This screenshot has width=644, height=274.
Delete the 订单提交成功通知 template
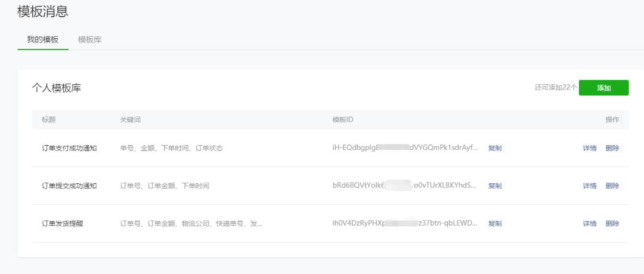point(612,186)
